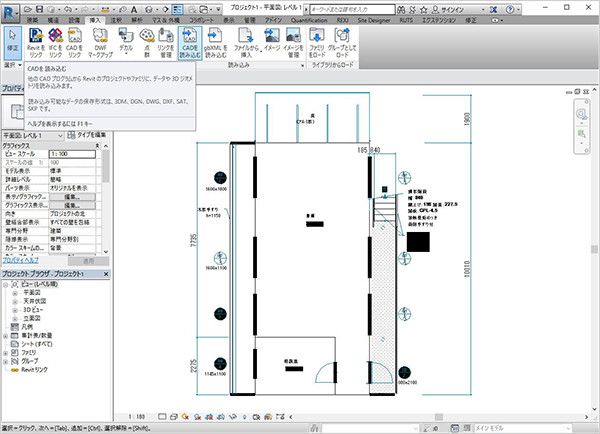
Task: Click 編集 button for グラフィックス表示 row
Action: pyautogui.click(x=72, y=206)
